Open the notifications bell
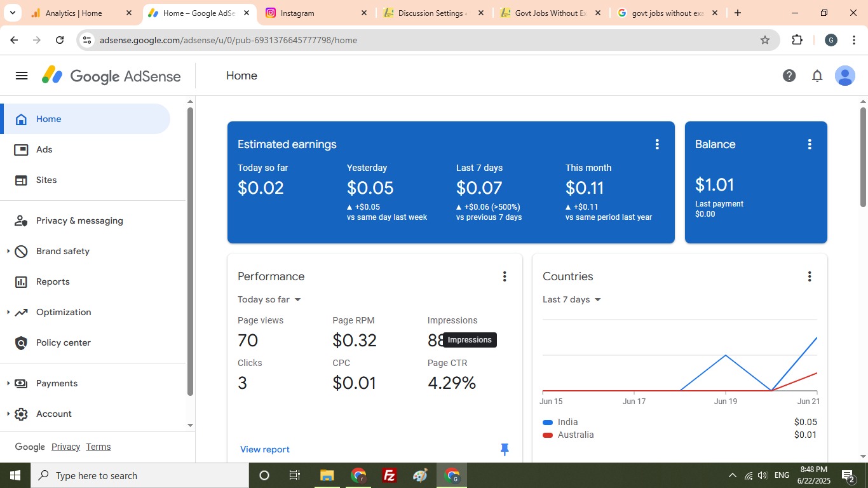Viewport: 868px width, 488px height. click(817, 76)
